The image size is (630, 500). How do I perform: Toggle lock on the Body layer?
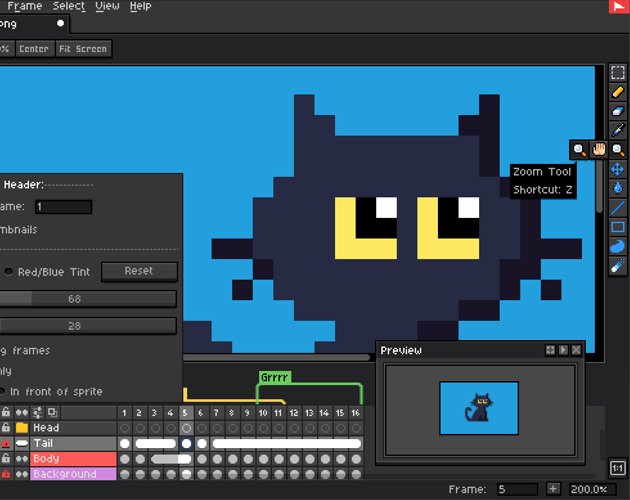tap(6, 459)
